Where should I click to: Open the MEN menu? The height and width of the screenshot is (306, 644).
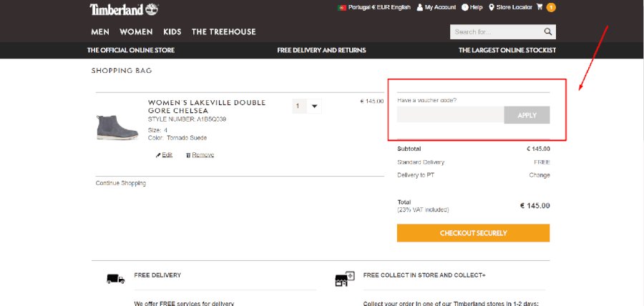[100, 31]
